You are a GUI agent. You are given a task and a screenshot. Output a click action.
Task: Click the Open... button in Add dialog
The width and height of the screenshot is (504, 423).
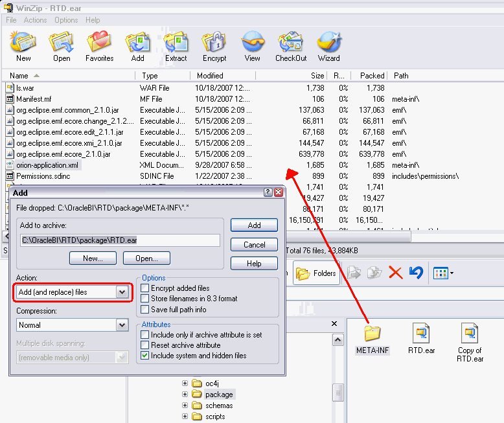point(146,258)
